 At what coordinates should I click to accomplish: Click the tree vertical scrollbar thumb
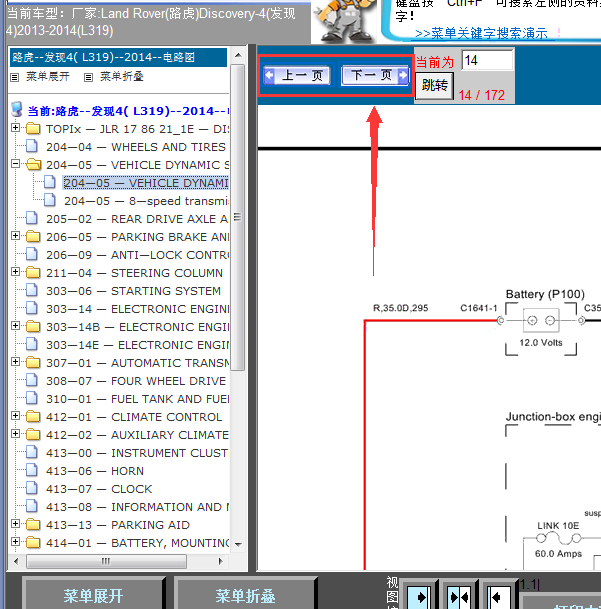238,218
